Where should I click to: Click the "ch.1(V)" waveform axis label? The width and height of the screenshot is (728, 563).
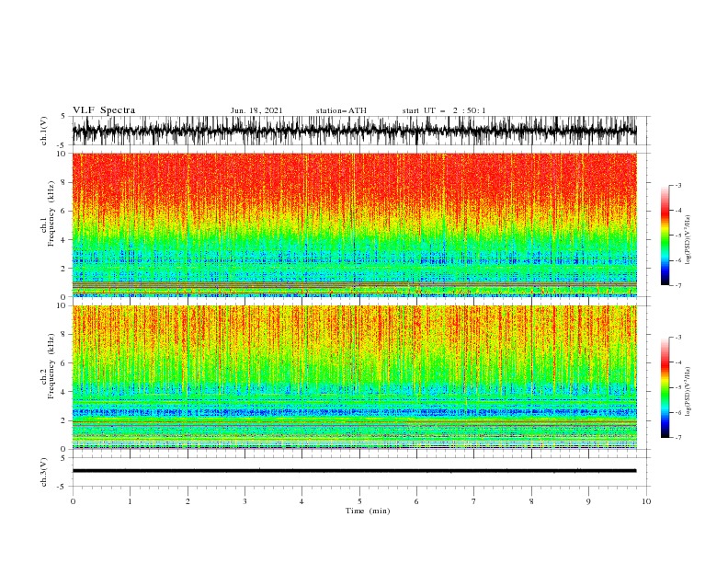click(x=44, y=131)
